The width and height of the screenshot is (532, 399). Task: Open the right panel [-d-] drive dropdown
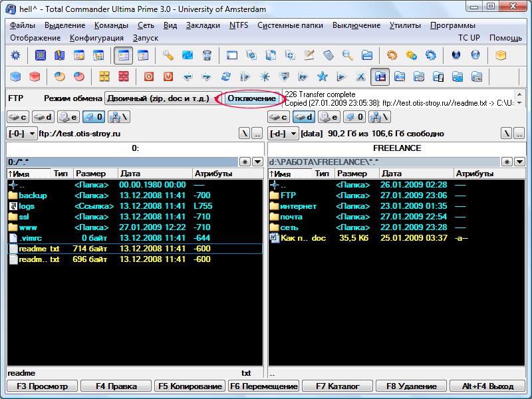pos(283,134)
